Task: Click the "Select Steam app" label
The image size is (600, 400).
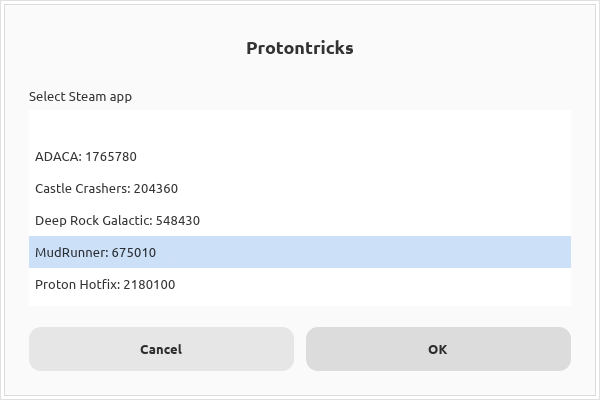Action: 80,97
